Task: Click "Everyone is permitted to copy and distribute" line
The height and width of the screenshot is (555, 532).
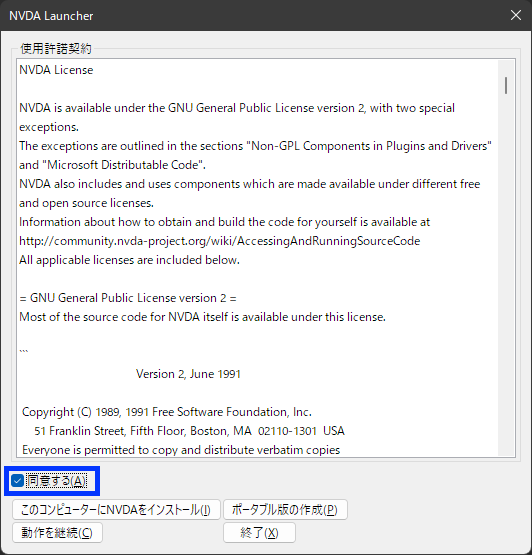Action: pyautogui.click(x=181, y=450)
